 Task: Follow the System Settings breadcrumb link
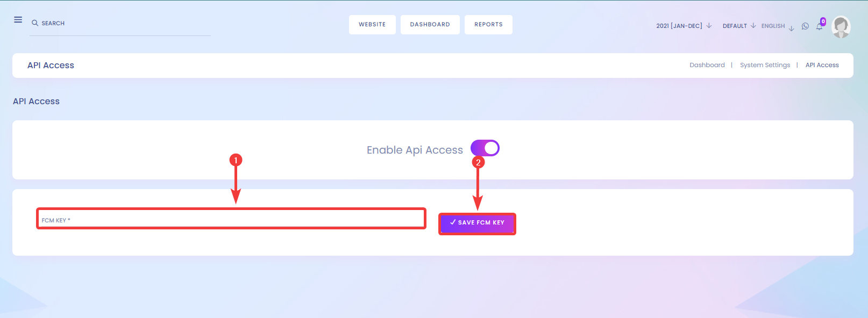tap(765, 65)
